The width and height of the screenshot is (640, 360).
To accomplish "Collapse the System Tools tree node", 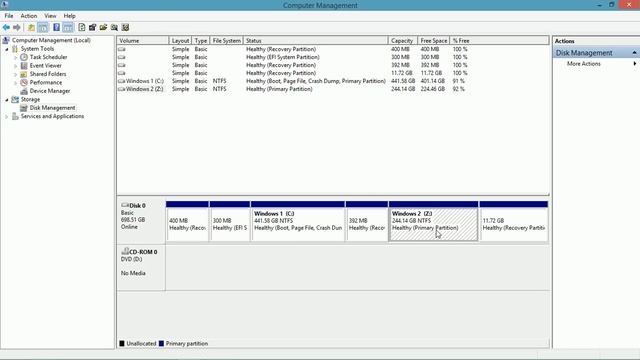I will point(7,49).
